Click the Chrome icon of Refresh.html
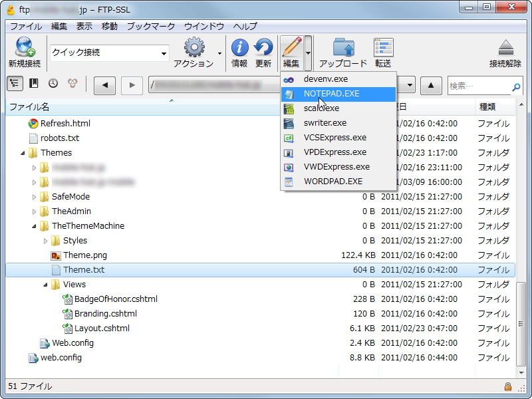Screen dimensions: 532x399 click(33, 124)
